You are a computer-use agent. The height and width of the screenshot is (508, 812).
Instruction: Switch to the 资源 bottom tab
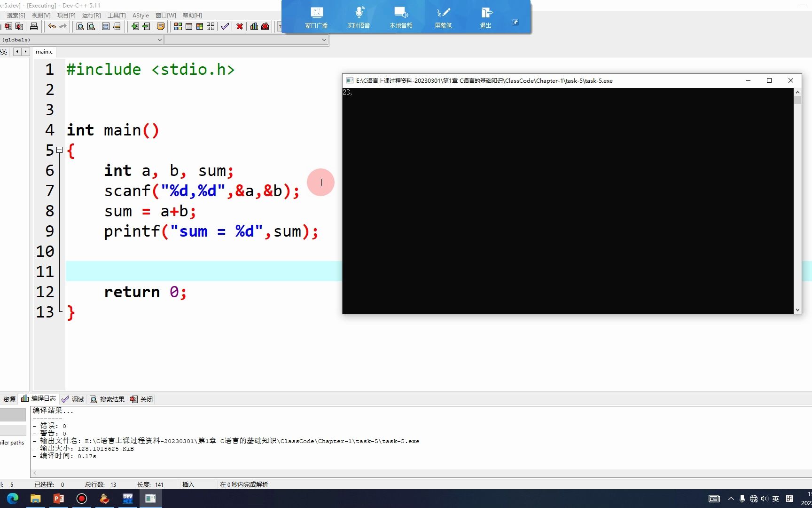(9, 399)
